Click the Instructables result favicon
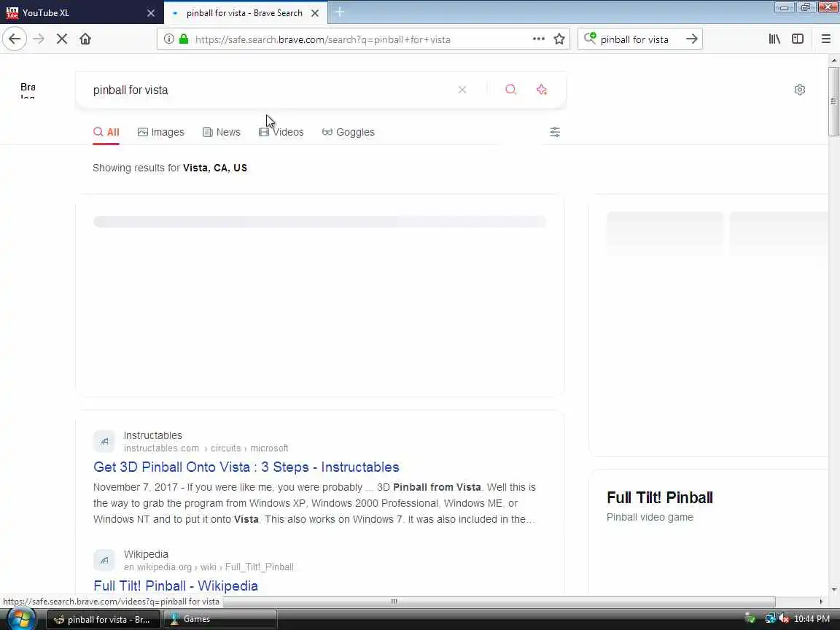 (x=104, y=441)
